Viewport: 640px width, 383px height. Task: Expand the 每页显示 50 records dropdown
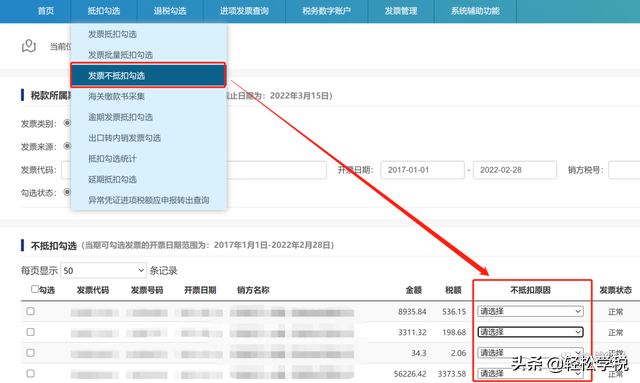point(104,270)
